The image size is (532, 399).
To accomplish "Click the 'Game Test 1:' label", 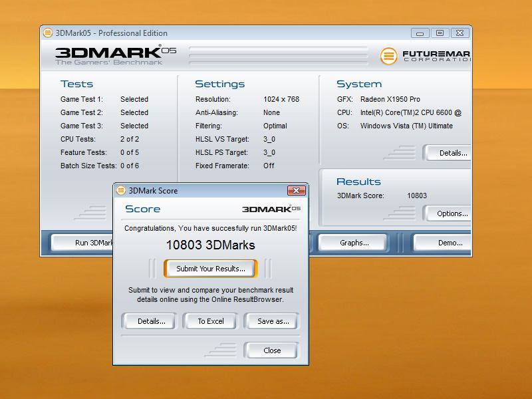I will point(81,99).
